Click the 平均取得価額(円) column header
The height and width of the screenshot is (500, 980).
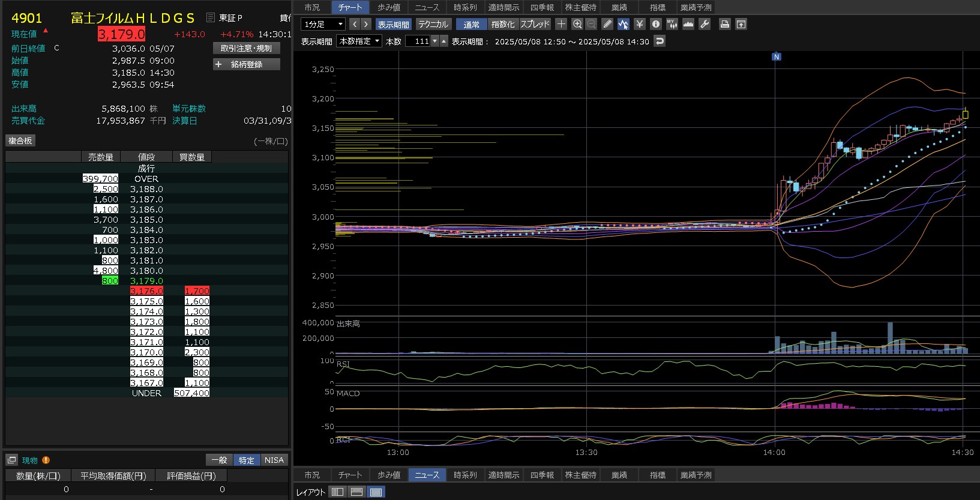(114, 475)
